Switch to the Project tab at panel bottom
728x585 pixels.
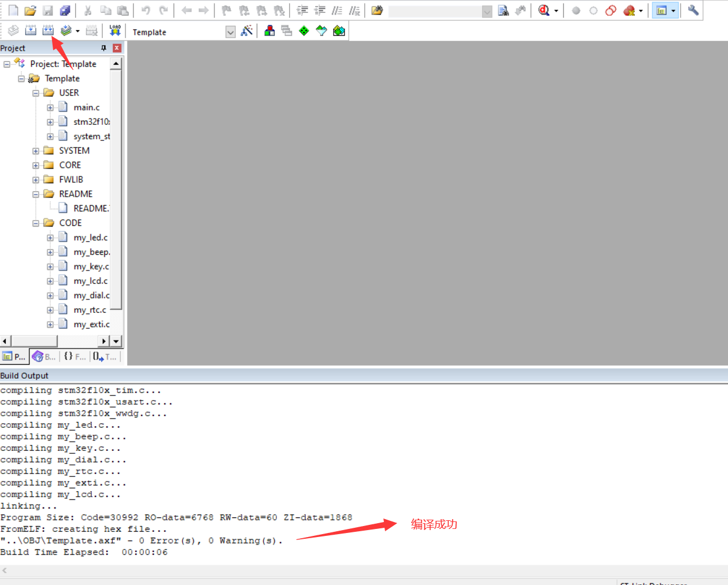14,357
